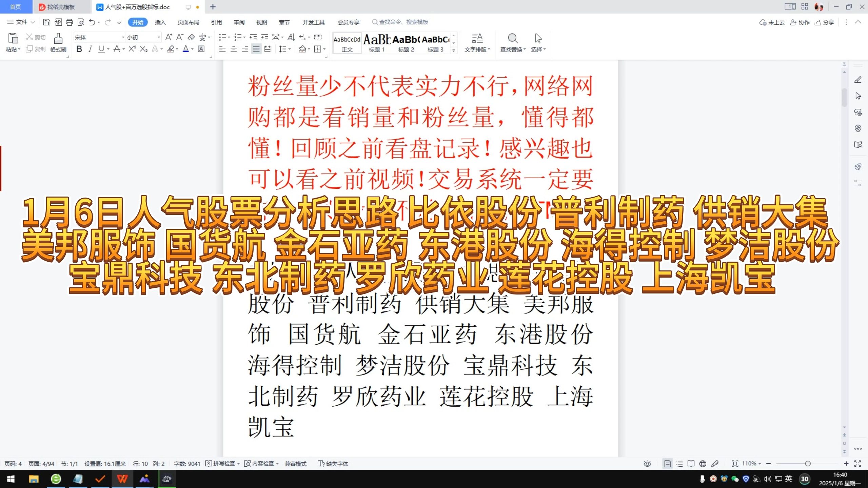Switch to the Review (审阅) tab
Viewport: 868px width, 488px height.
239,22
